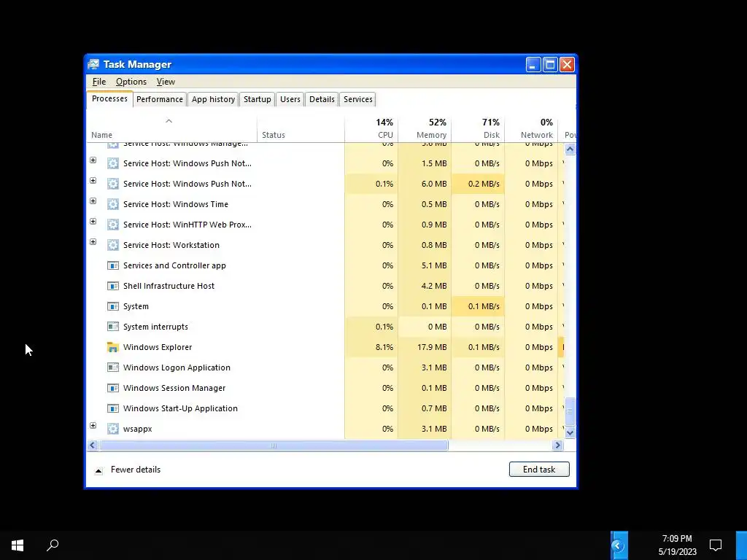
Task: Click the System interrupts icon
Action: (113, 327)
